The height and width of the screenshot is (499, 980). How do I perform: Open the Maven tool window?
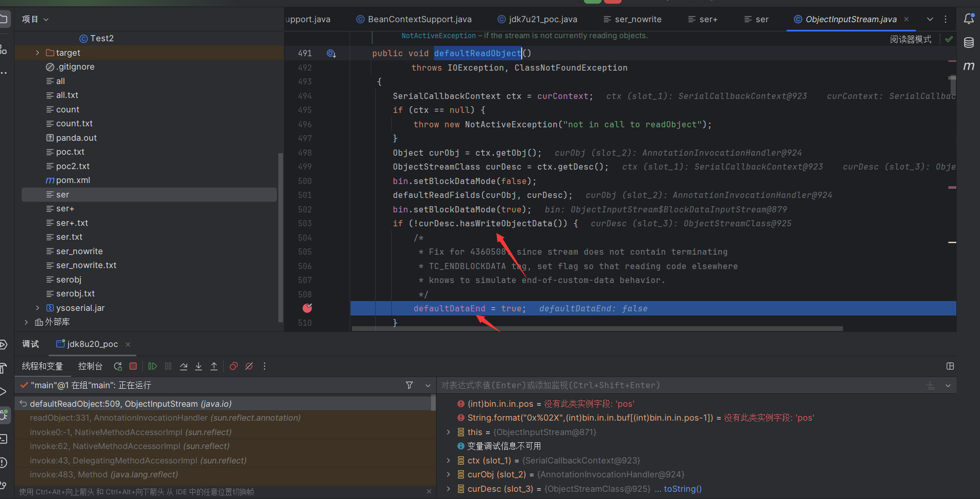(x=969, y=66)
